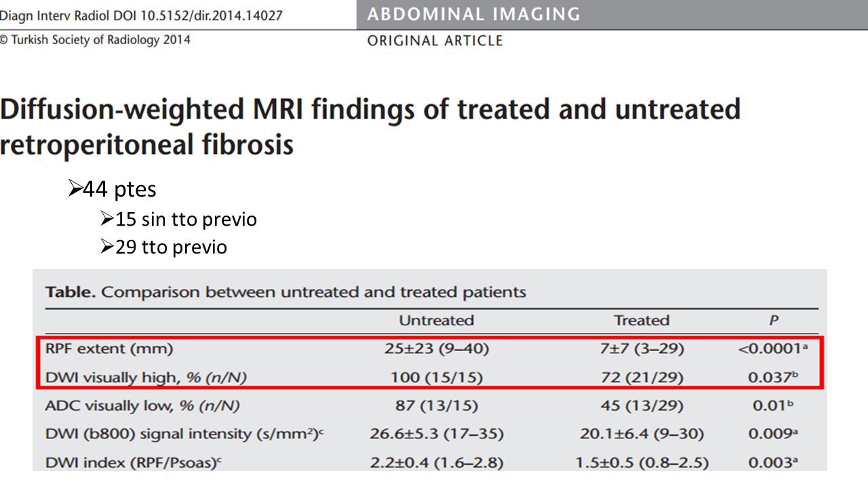Image resolution: width=868 pixels, height=488 pixels.
Task: Click the ORIGINAL ARTICLE label
Action: [x=435, y=41]
